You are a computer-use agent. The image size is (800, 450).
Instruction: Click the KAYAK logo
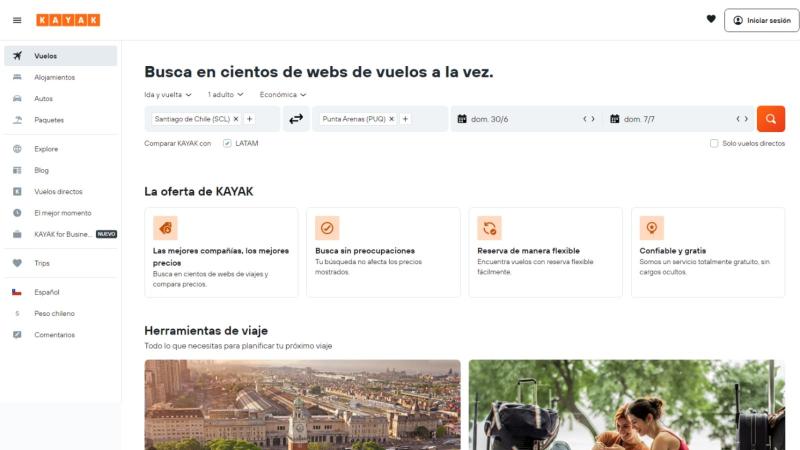tap(68, 20)
